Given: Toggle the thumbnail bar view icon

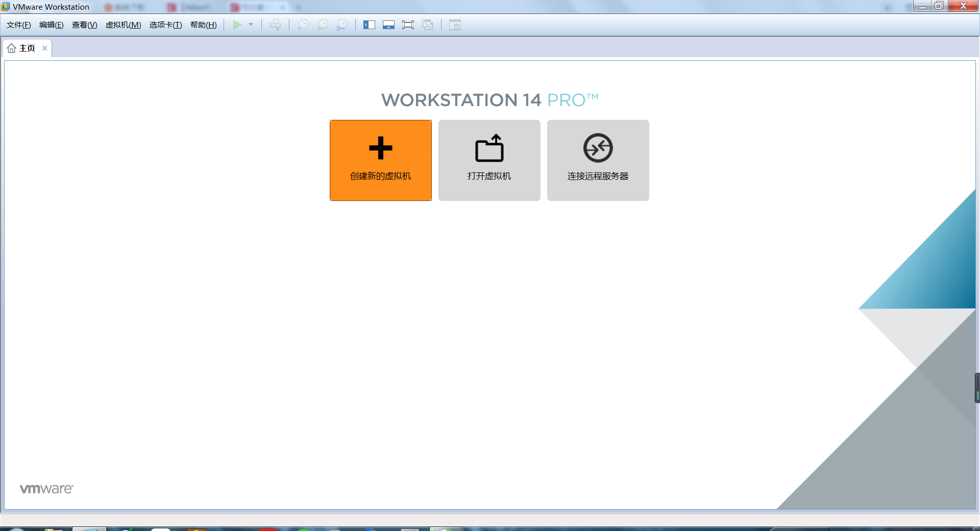Looking at the screenshot, I should pos(388,25).
